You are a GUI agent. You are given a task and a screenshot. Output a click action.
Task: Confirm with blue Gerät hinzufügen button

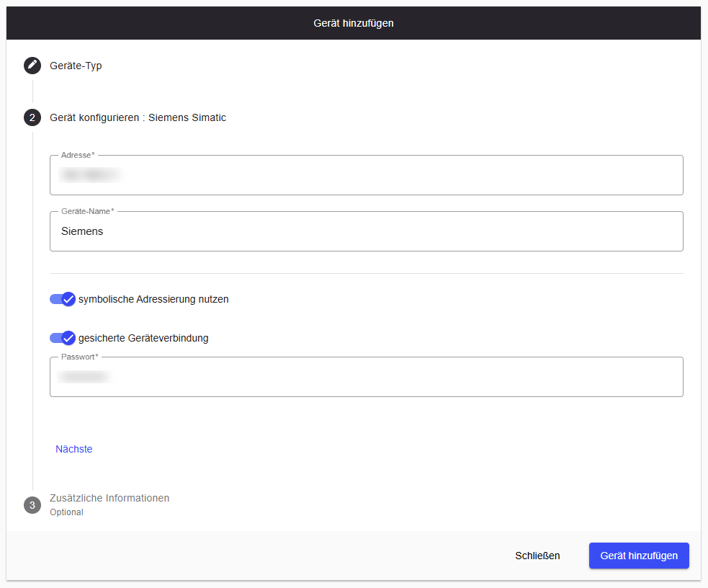coord(639,556)
